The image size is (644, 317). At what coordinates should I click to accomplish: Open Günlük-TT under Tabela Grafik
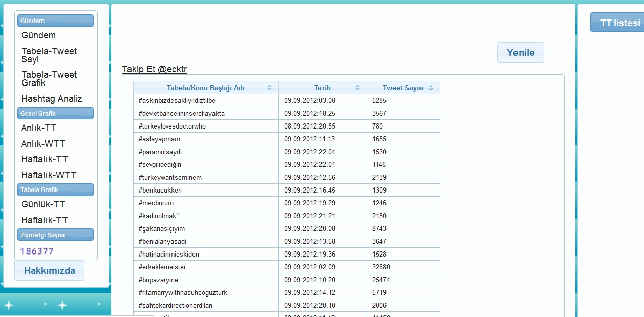[x=43, y=204]
